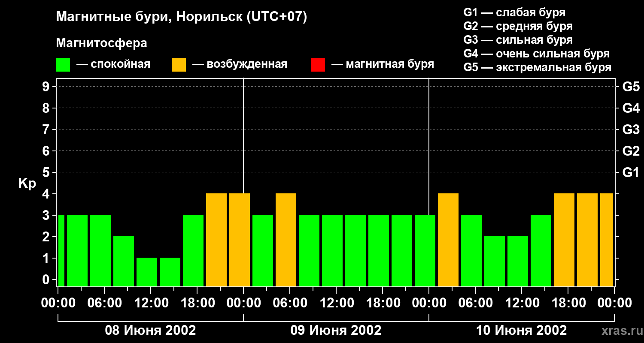Click the orange Kp 4 bar around 06:00 on 09 Июня
Image resolution: width=644 pixels, height=343 pixels.
286,240
